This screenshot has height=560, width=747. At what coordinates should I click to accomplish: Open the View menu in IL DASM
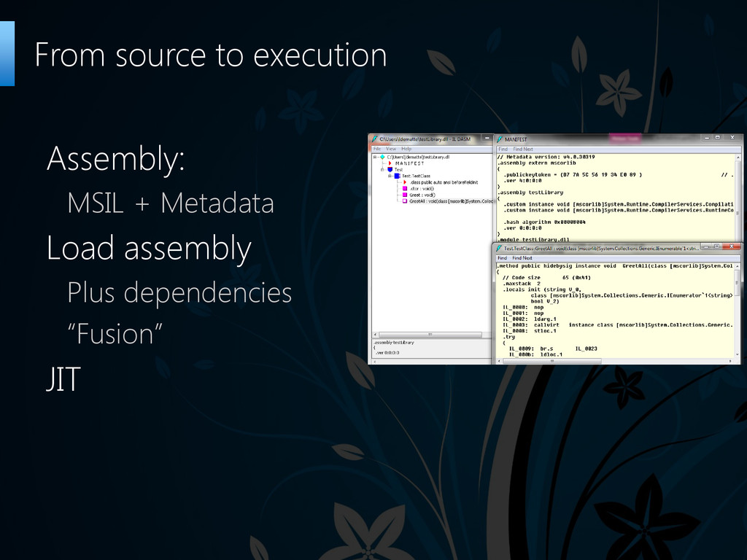point(391,149)
